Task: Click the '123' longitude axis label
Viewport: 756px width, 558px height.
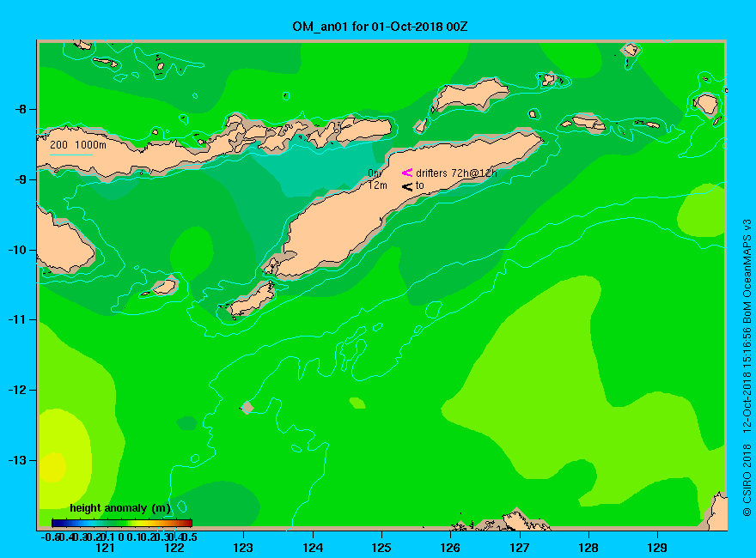Action: pyautogui.click(x=243, y=548)
